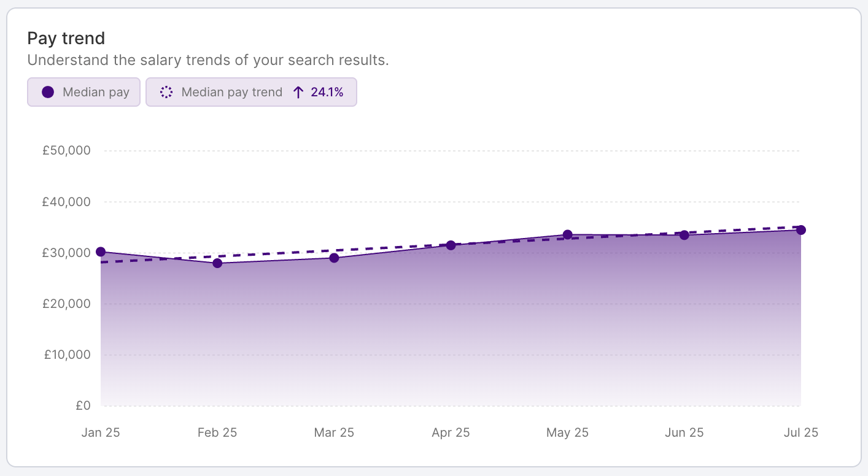Toggle the Median pay legend chip

point(83,92)
